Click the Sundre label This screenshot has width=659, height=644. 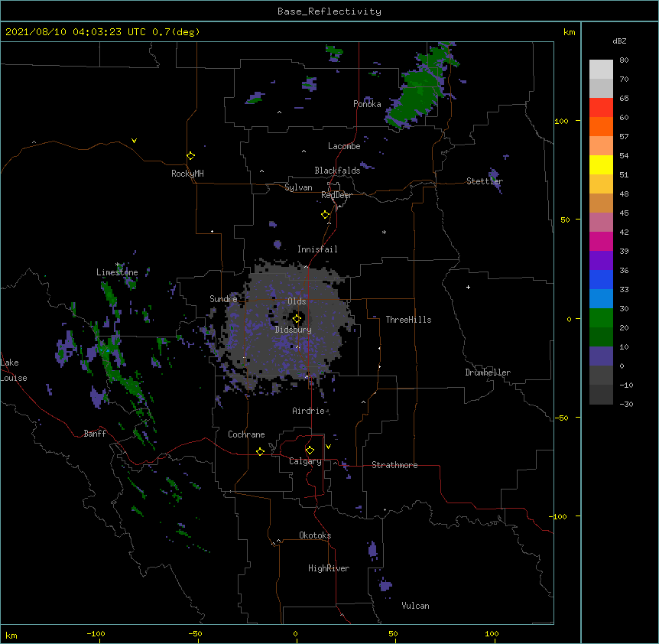tap(223, 299)
